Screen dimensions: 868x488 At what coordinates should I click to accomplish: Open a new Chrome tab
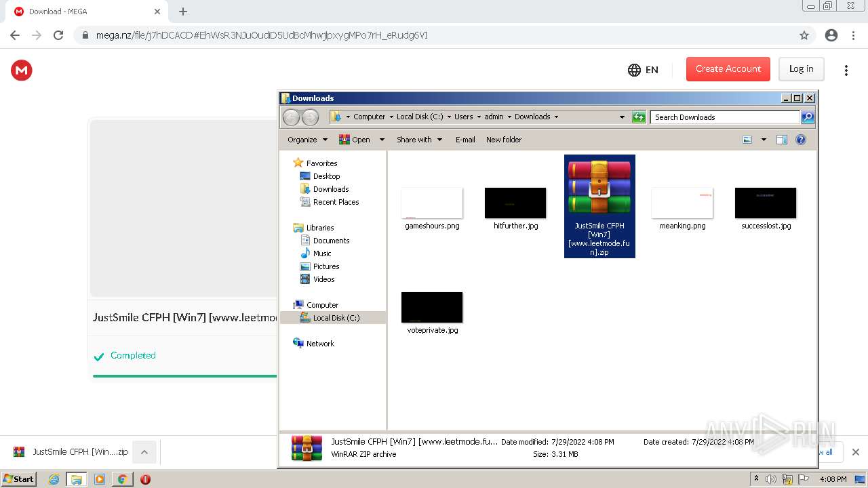click(183, 12)
